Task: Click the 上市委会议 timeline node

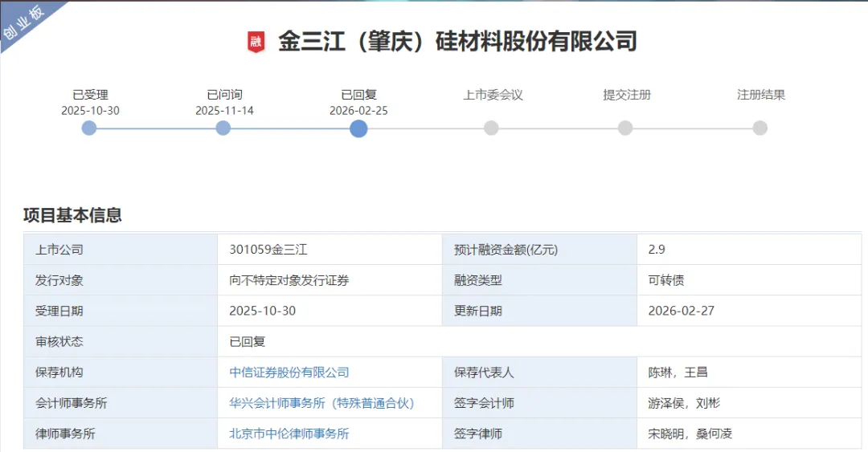Action: [x=491, y=128]
